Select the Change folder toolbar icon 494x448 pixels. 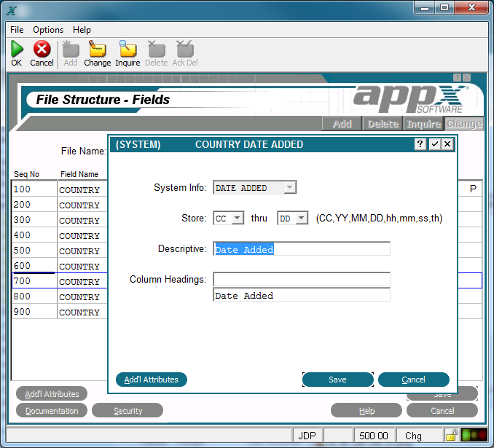98,49
